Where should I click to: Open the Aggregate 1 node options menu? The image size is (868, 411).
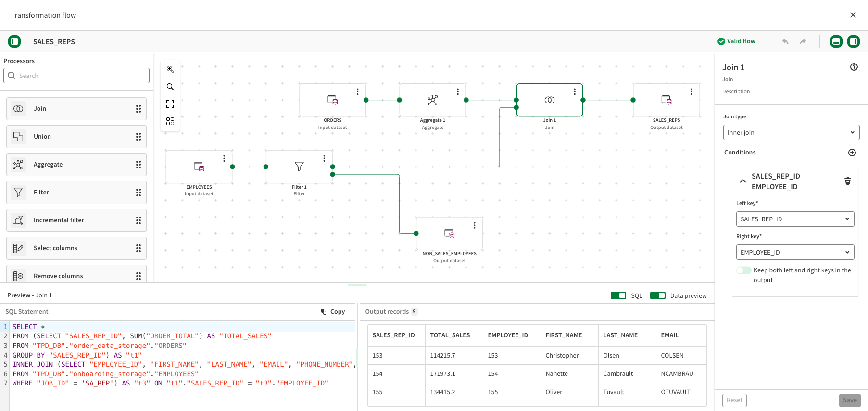[x=458, y=91]
